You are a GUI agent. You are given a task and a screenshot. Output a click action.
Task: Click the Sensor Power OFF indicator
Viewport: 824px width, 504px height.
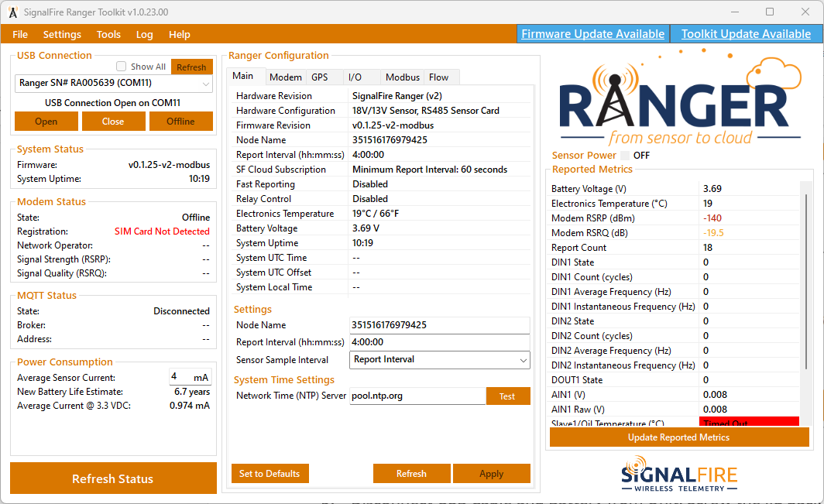click(625, 155)
